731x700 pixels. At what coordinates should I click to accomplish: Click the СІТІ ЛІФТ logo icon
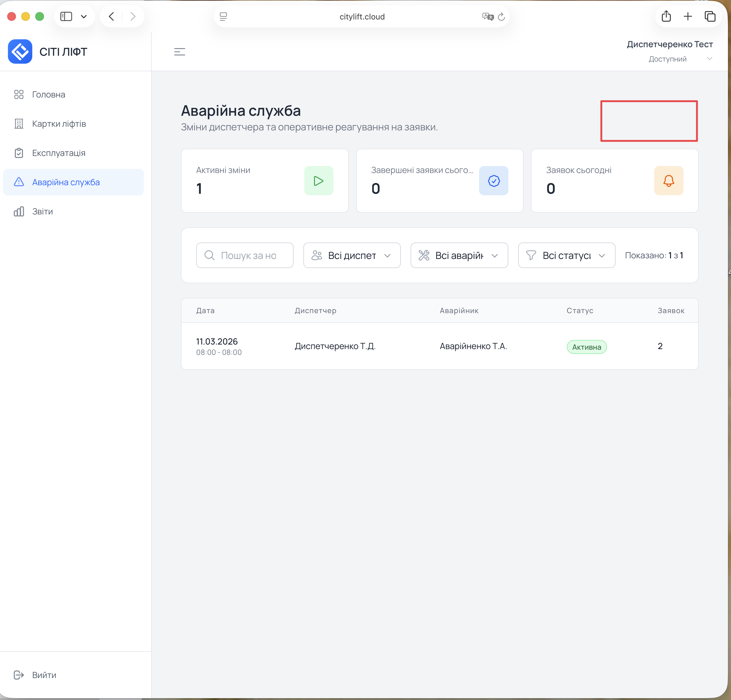(x=20, y=51)
